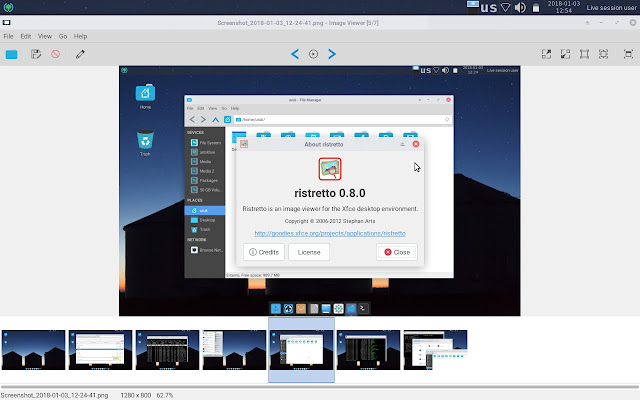Screen dimensions: 640x400
Task: Open the Live session user menu
Action: (611, 7)
